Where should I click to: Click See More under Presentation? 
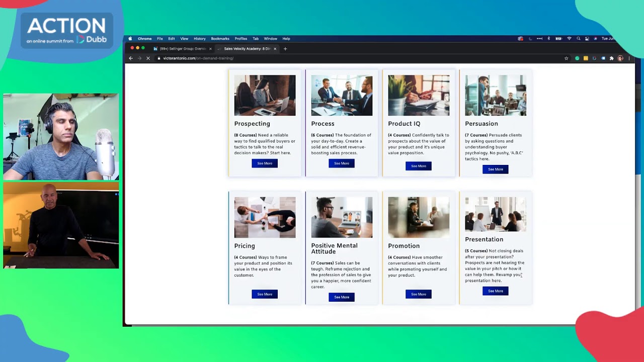[x=496, y=291]
